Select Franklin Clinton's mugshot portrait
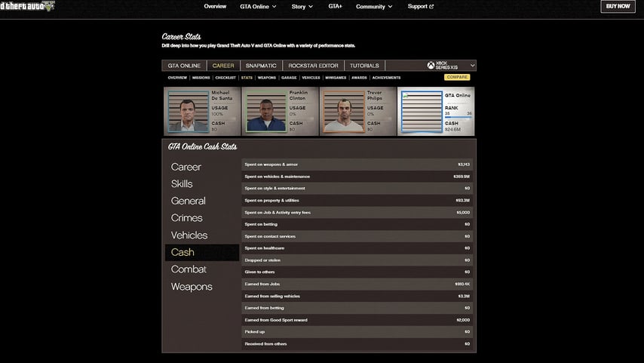Viewport: 644px width, 363px height. (265, 112)
